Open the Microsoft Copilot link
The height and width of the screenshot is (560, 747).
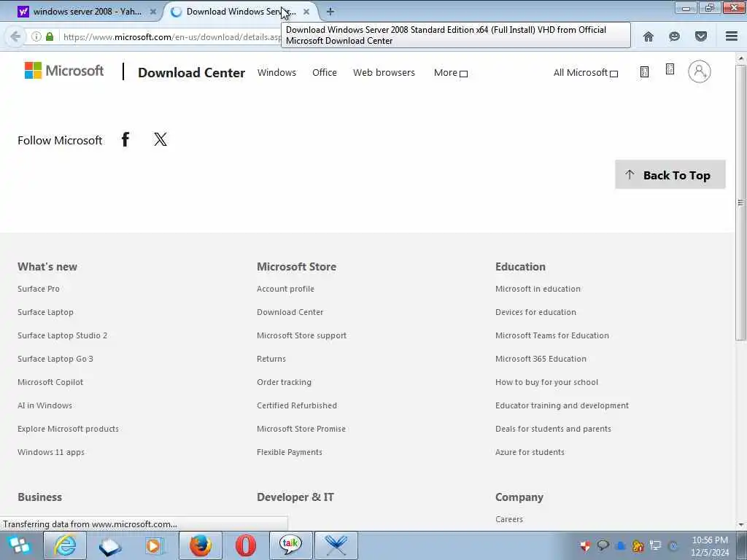[x=50, y=382]
